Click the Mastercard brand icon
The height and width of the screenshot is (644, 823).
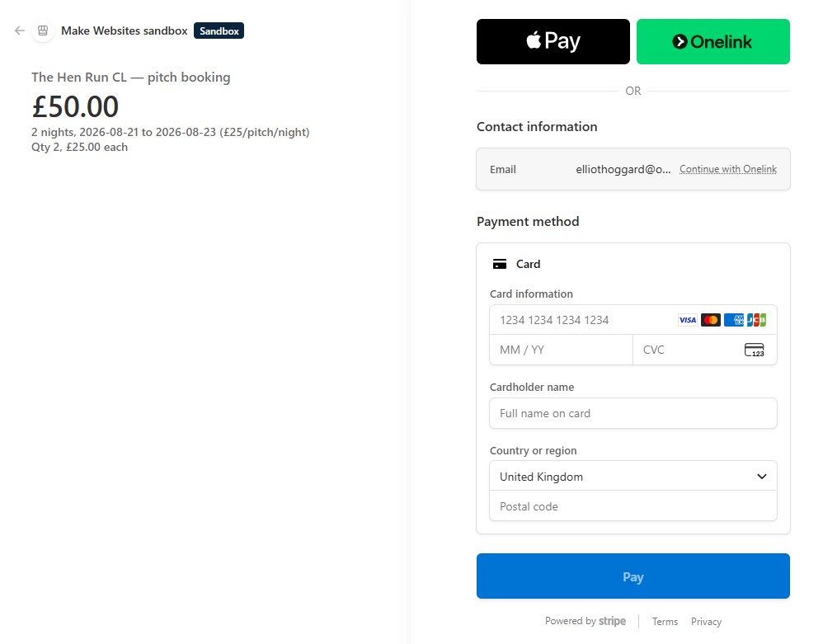tap(711, 320)
